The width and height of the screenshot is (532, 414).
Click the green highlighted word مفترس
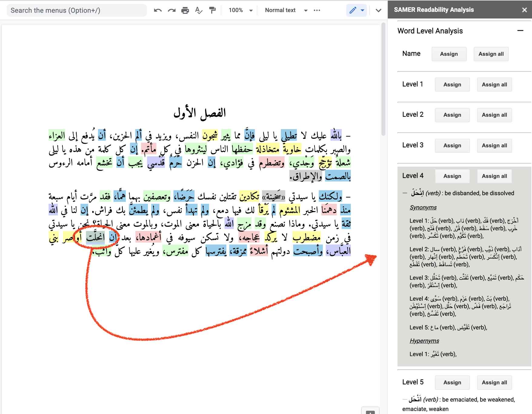[x=175, y=251]
